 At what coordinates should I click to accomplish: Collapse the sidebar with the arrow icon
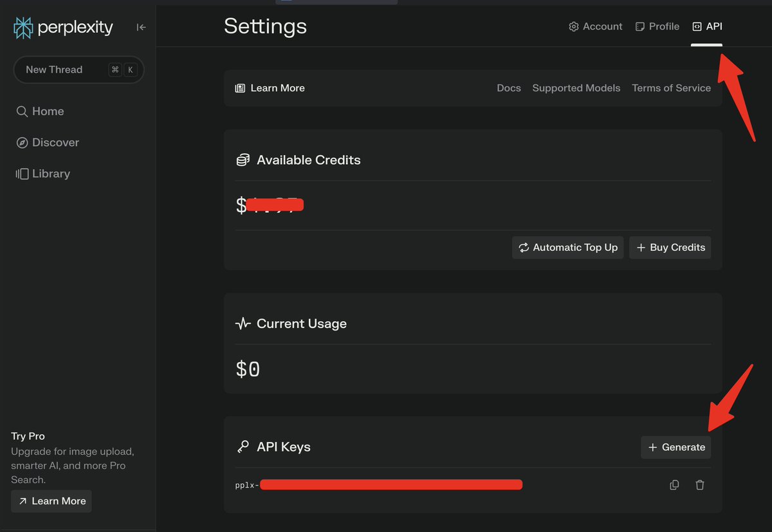click(141, 27)
